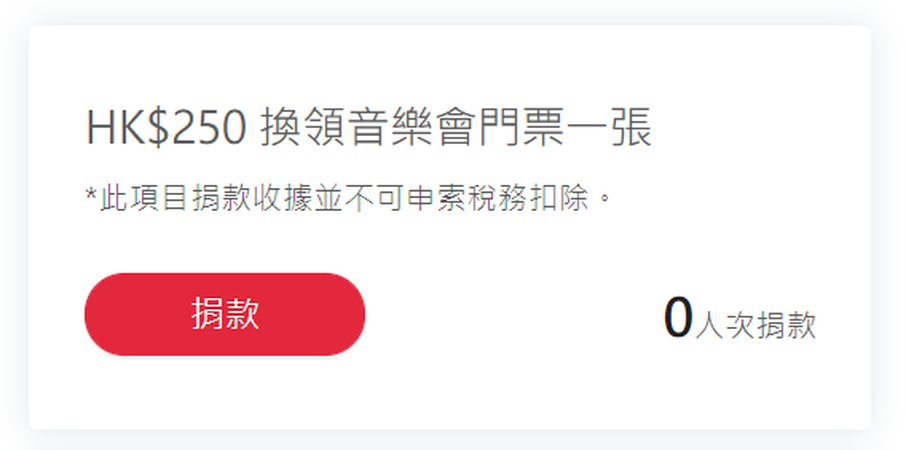
Task: Click the HK$250 amount in heading
Action: tap(167, 128)
